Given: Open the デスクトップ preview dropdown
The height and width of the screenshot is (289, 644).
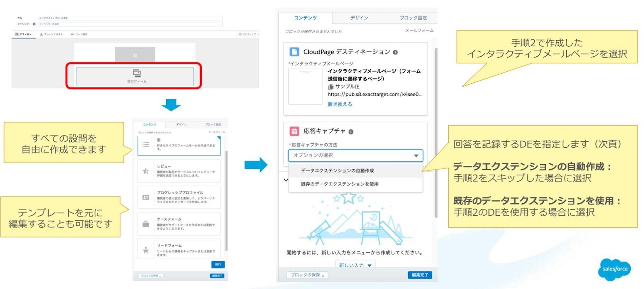Looking at the screenshot, I should point(248,34).
